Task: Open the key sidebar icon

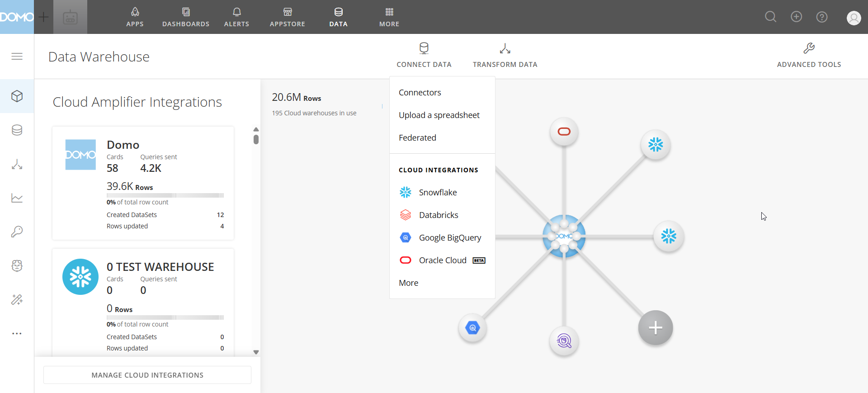Action: pyautogui.click(x=17, y=232)
